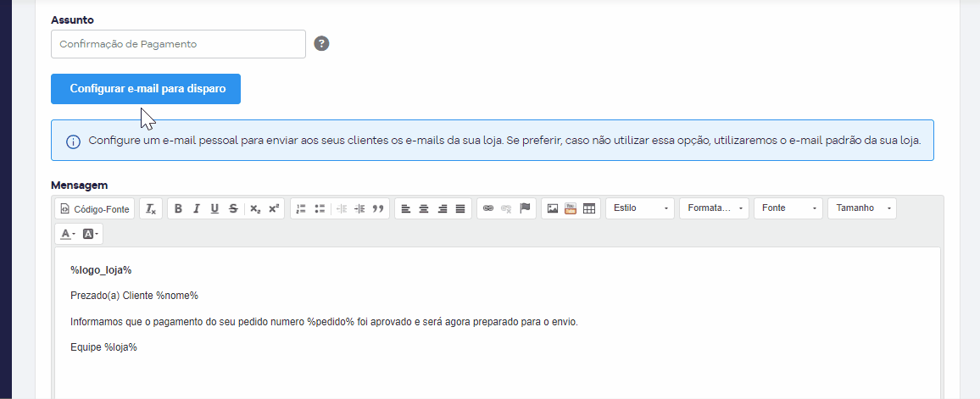980x399 pixels.
Task: Insert an image into message
Action: pos(553,208)
